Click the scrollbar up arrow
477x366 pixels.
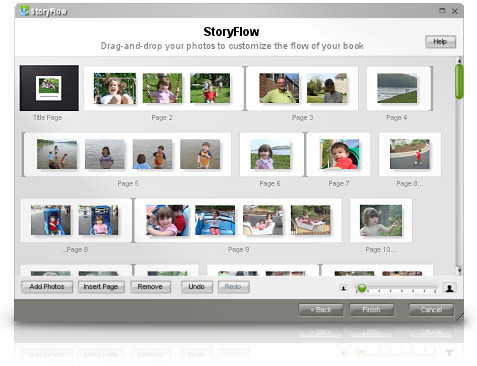[x=459, y=61]
